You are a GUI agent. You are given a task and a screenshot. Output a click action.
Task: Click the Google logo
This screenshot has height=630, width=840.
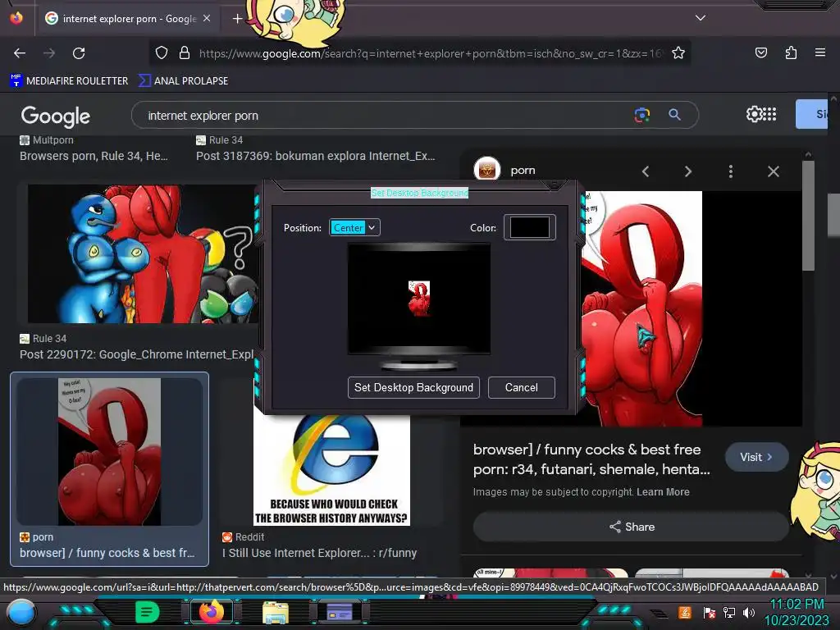click(x=56, y=116)
